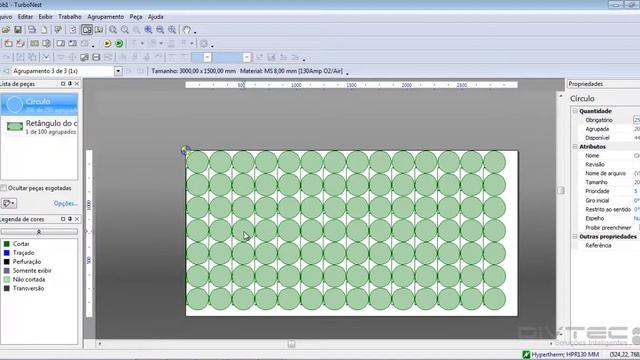Collapse the Outras propriedades group
Viewport: 640px width, 360px height.
coord(575,237)
